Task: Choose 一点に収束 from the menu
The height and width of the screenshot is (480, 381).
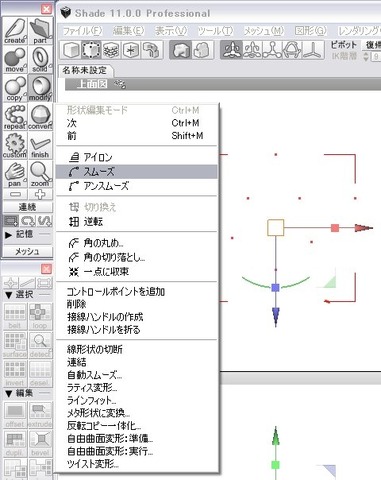Action: 136,272
